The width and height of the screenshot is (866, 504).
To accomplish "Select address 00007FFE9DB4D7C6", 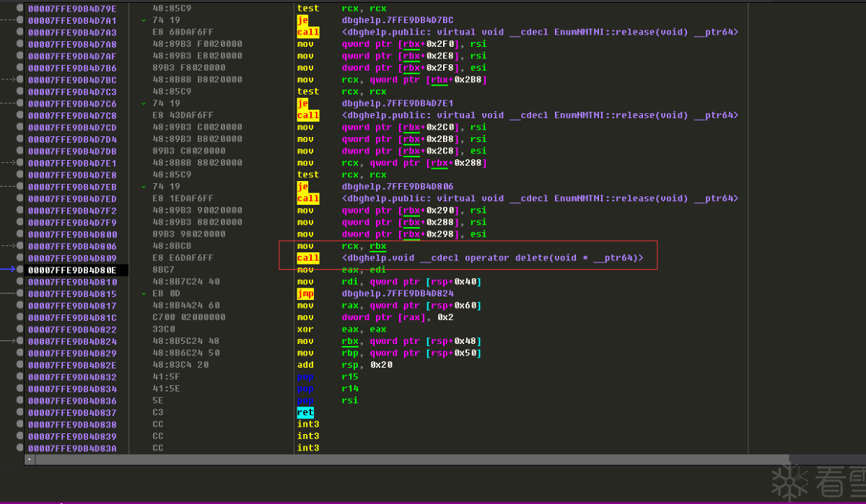I will [x=72, y=104].
